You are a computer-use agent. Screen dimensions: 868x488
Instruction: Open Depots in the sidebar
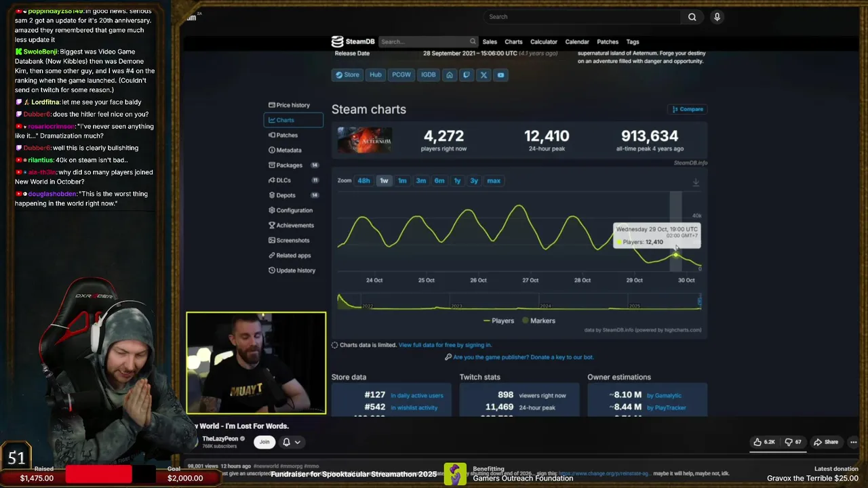(x=293, y=195)
